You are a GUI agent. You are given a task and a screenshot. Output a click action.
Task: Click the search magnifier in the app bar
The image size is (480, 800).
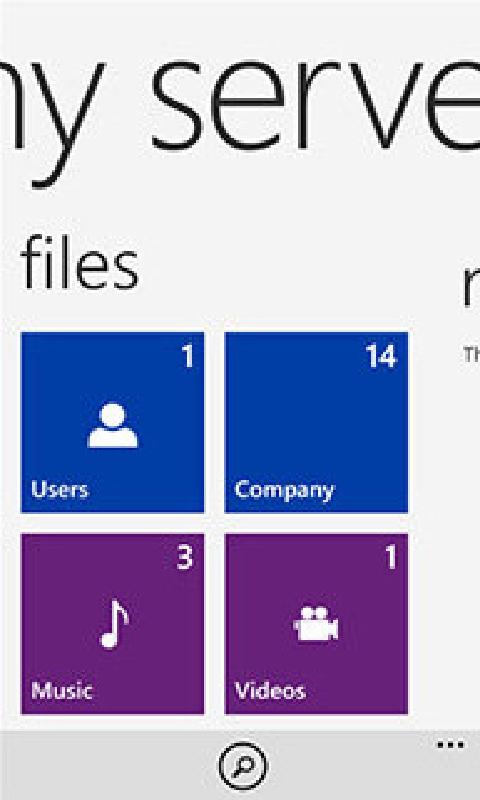(243, 765)
